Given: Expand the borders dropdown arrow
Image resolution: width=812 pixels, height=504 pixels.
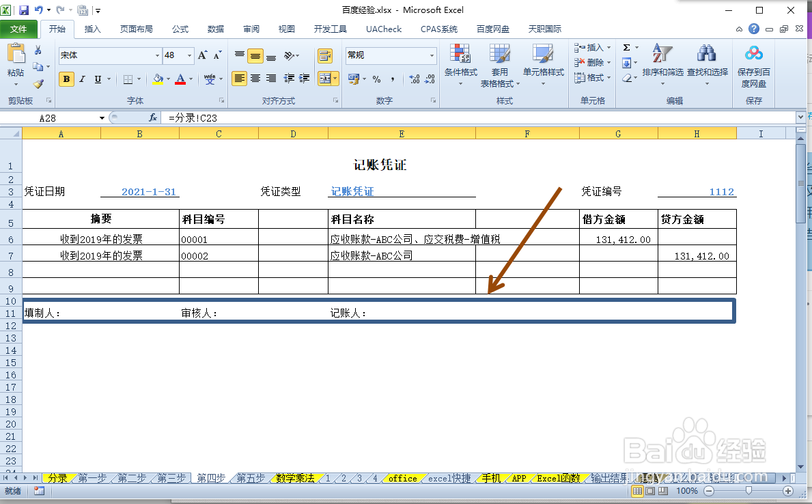Looking at the screenshot, I should click(x=139, y=79).
